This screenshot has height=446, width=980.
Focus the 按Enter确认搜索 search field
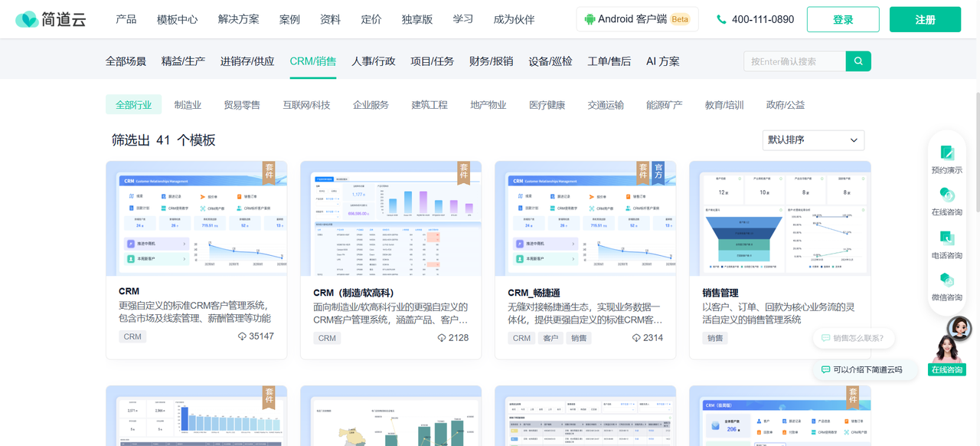[x=795, y=61]
